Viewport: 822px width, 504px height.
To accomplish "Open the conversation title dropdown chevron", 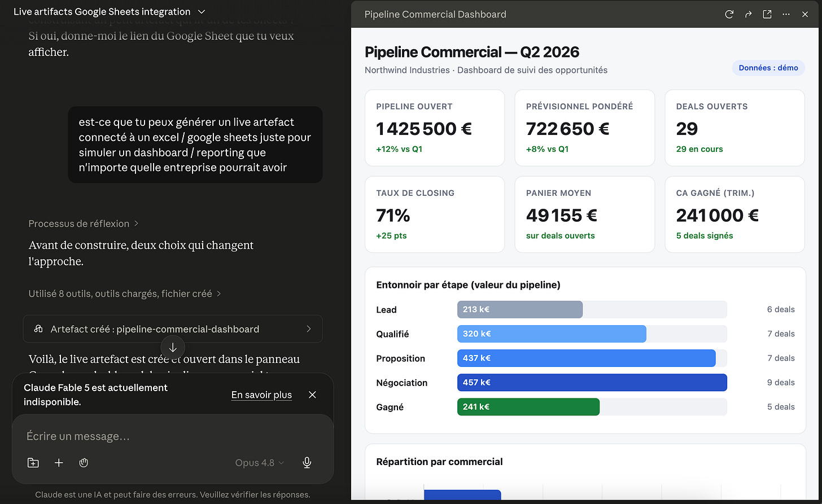I will coord(202,12).
